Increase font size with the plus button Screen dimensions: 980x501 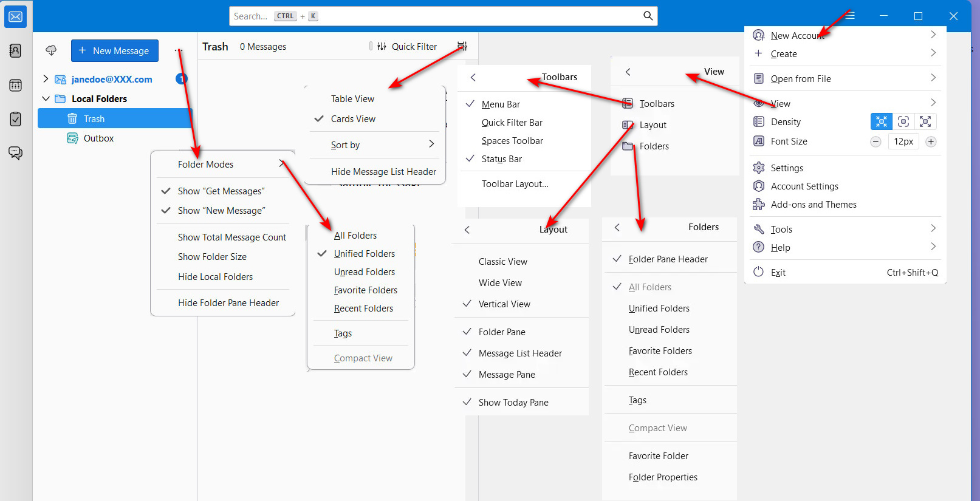[x=930, y=141]
